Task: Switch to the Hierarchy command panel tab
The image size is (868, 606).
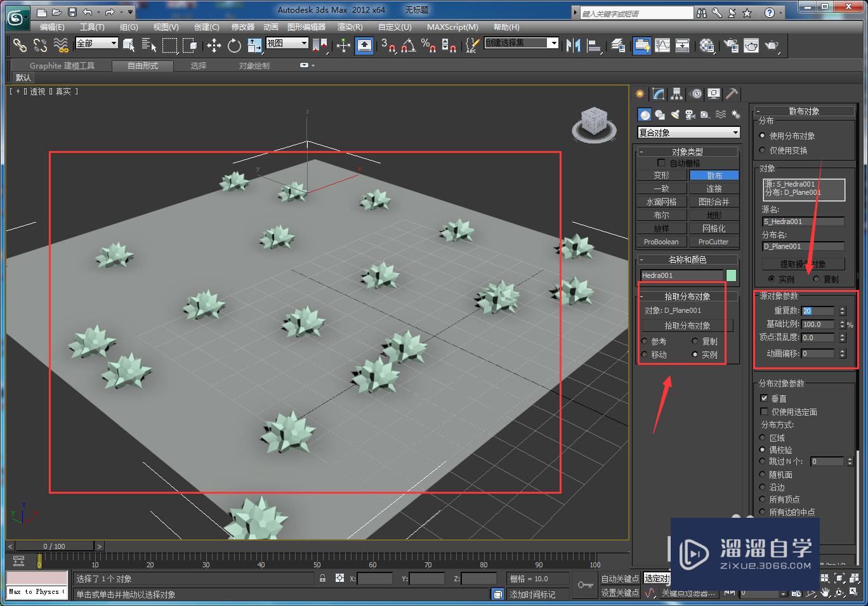Action: pyautogui.click(x=677, y=94)
